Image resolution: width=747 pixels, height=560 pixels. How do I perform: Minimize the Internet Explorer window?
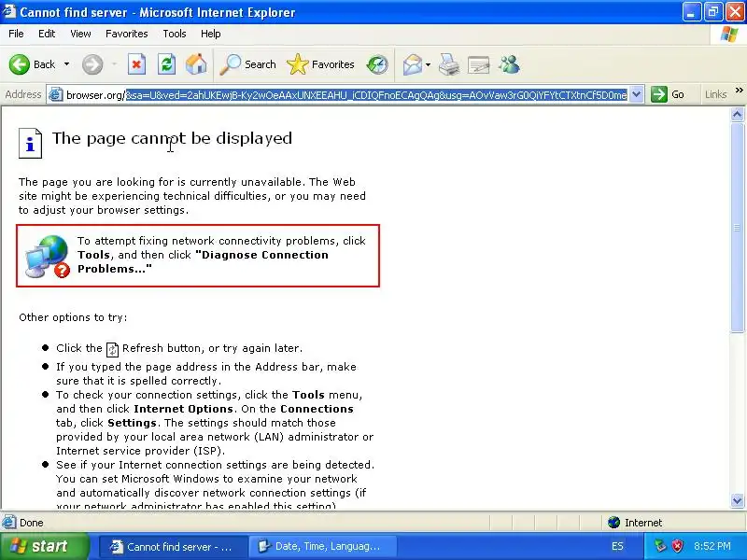[691, 12]
